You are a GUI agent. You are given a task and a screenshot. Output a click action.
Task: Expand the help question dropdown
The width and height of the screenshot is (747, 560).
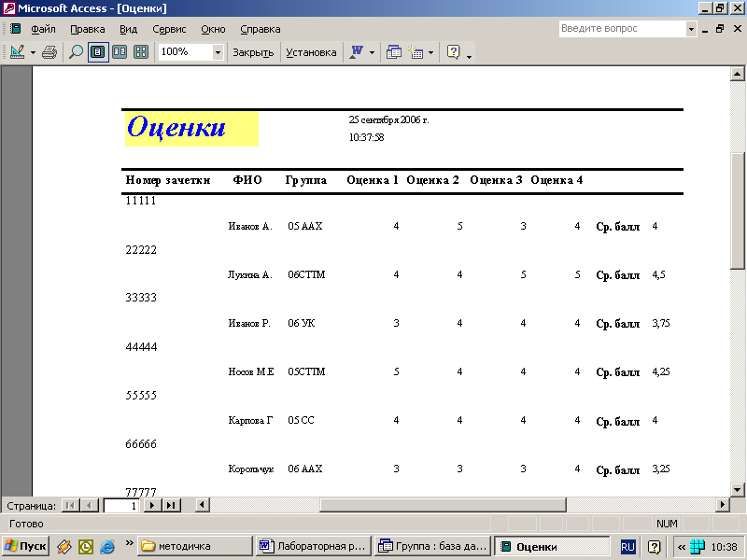[x=691, y=29]
